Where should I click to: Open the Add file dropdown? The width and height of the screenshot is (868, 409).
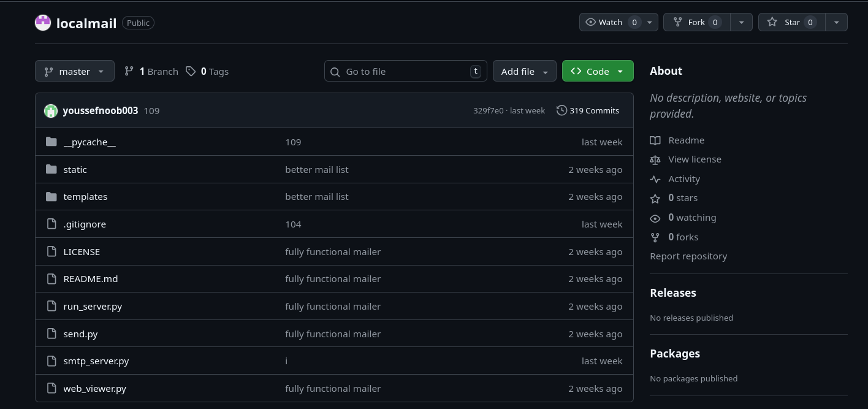pyautogui.click(x=524, y=71)
